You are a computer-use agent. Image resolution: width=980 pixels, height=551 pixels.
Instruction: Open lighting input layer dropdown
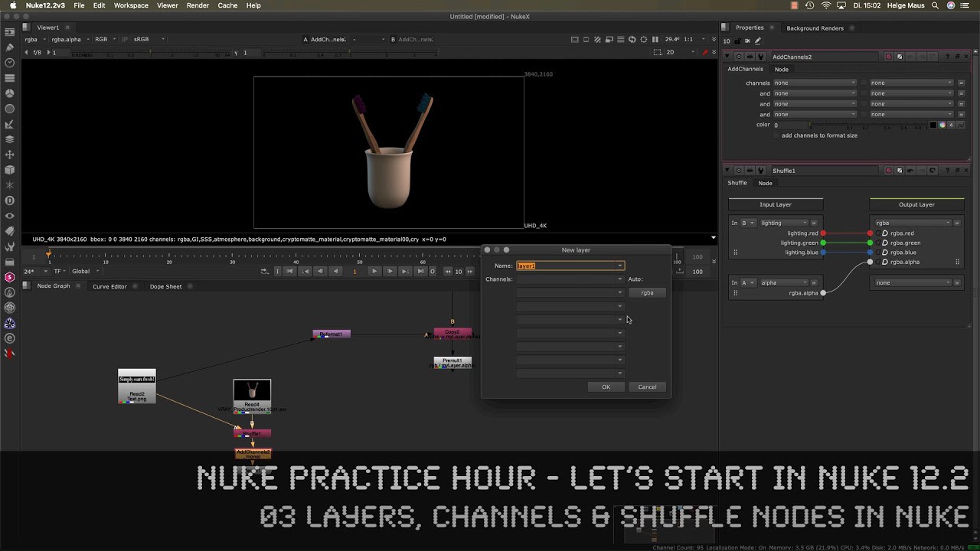pyautogui.click(x=785, y=223)
